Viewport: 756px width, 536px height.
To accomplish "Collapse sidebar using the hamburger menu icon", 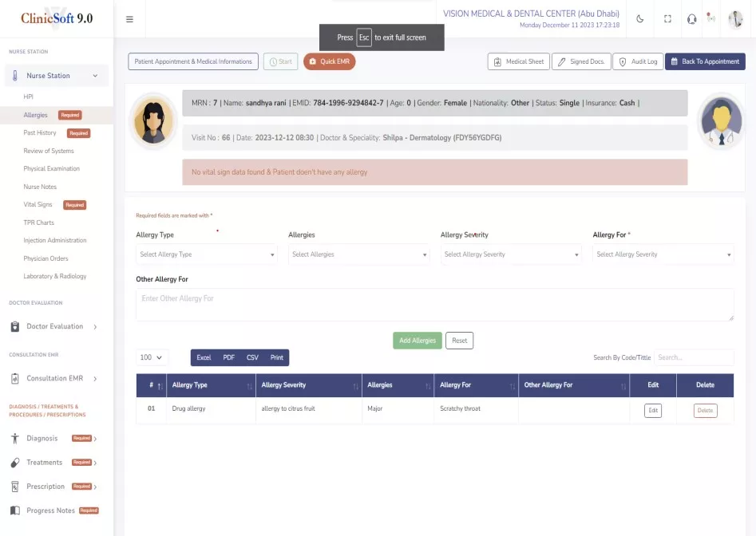I will point(129,19).
